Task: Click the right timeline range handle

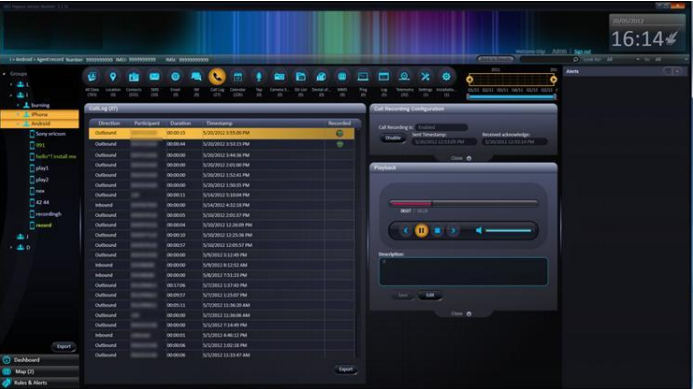Action: tap(553, 80)
